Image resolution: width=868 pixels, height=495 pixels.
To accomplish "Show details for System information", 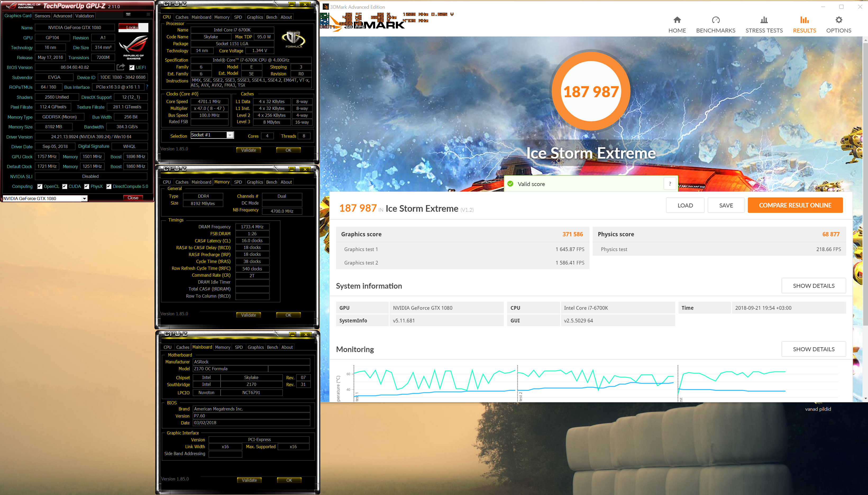I will pyautogui.click(x=814, y=286).
